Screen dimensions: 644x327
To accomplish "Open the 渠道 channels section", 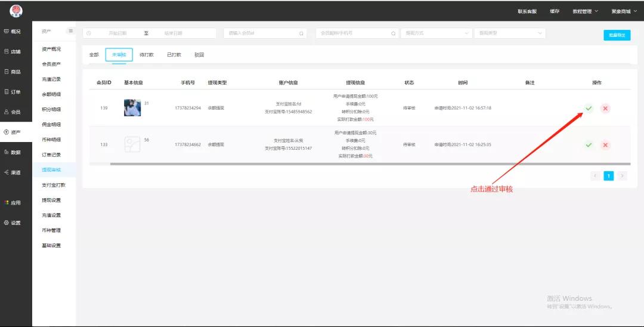I will pos(16,172).
